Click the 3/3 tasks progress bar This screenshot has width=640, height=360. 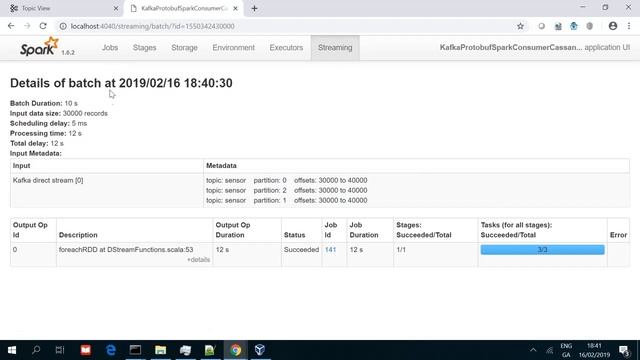click(x=542, y=249)
